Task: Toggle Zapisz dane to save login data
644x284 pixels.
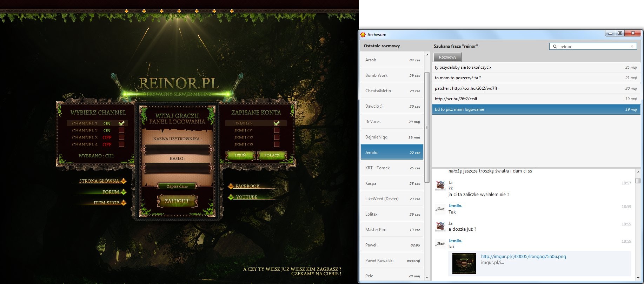Action: 177,186
